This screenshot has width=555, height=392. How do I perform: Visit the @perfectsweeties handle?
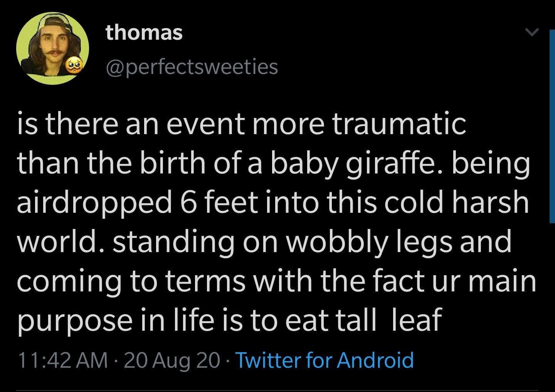pos(192,67)
